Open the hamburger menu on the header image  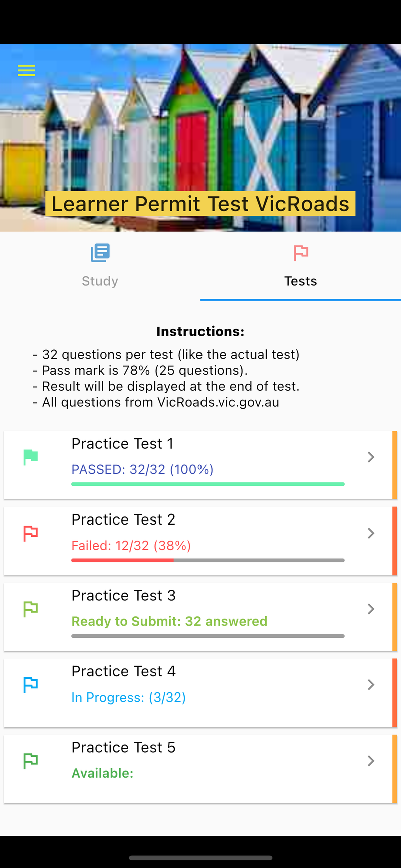tap(26, 70)
